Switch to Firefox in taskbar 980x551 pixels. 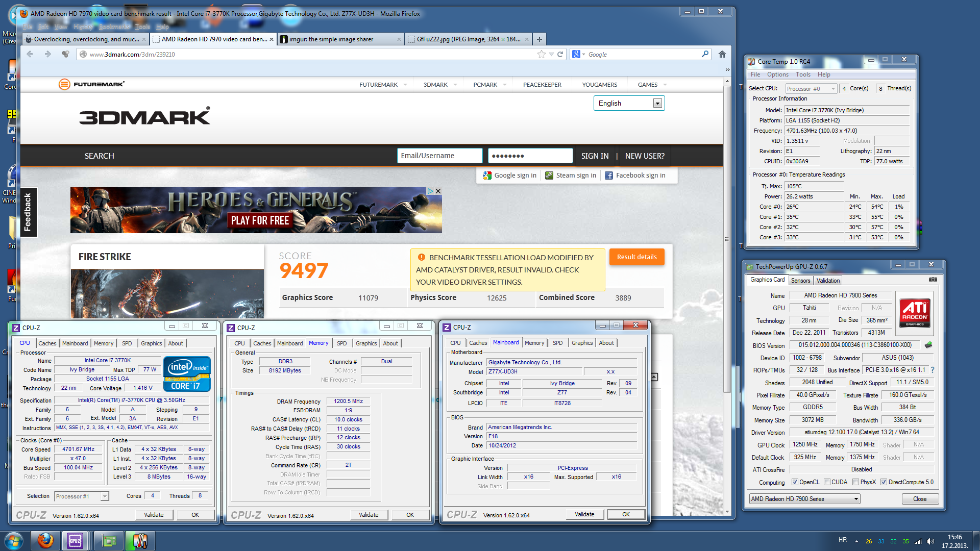coord(45,541)
